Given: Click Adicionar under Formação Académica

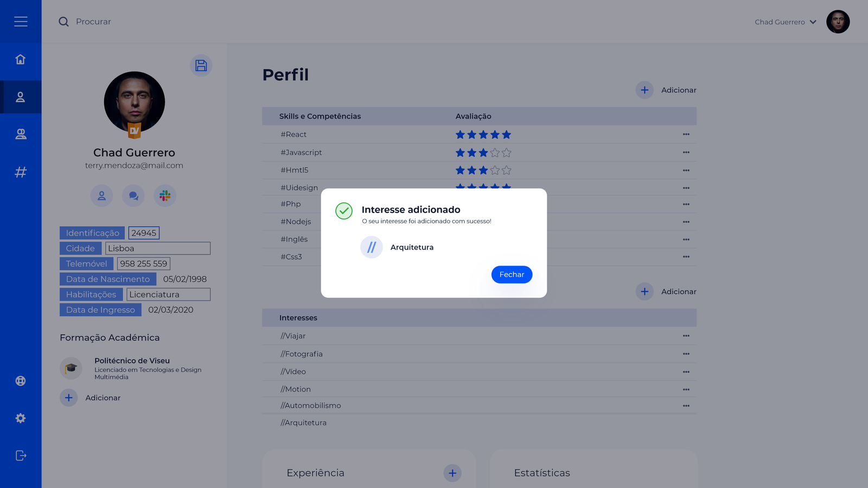Looking at the screenshot, I should coord(69,398).
